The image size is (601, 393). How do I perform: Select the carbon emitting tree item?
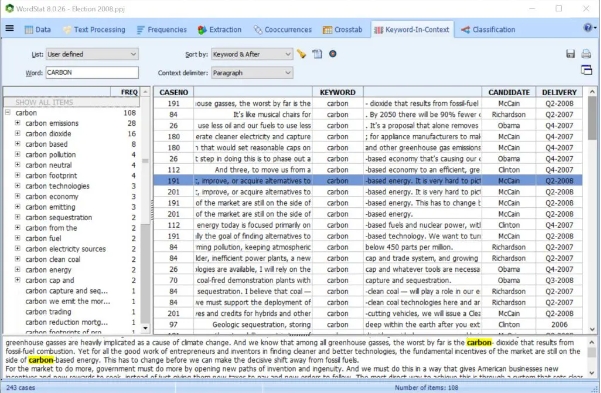tap(50, 207)
